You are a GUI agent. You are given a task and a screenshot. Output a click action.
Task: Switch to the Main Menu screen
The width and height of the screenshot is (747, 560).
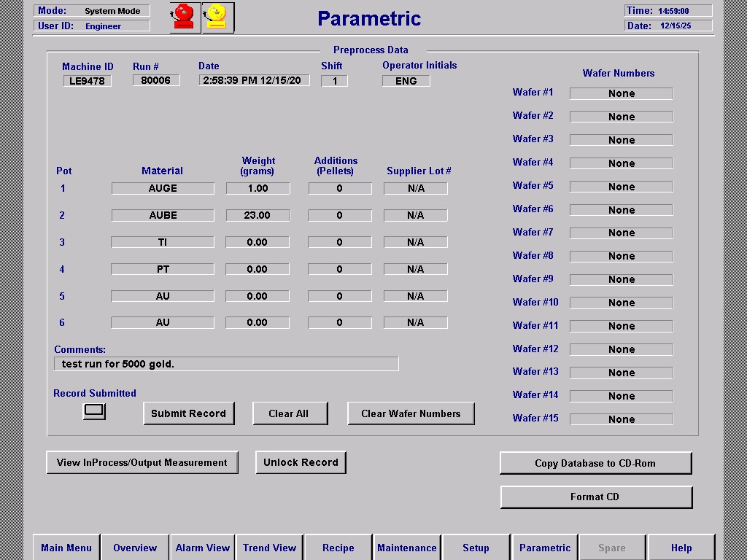point(66,547)
